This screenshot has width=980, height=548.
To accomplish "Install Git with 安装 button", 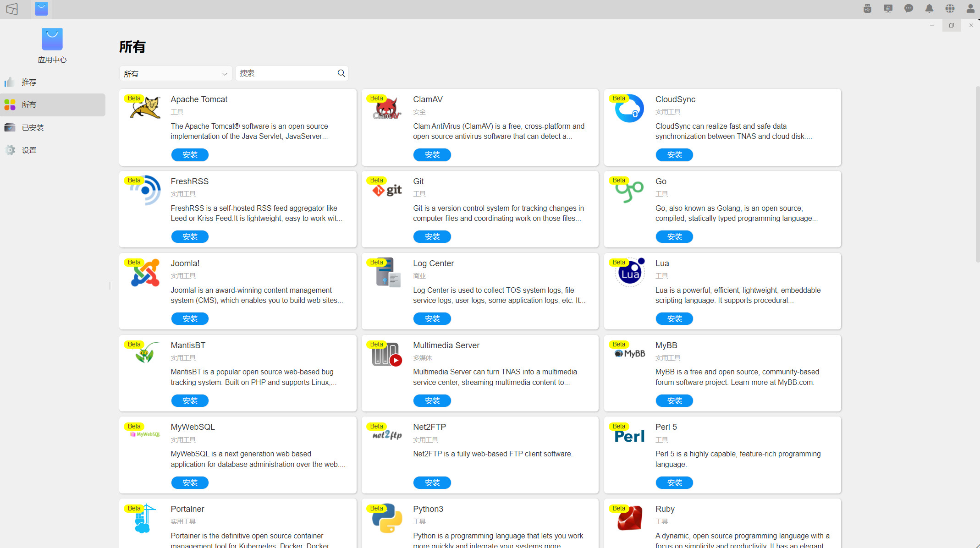I will [x=432, y=237].
